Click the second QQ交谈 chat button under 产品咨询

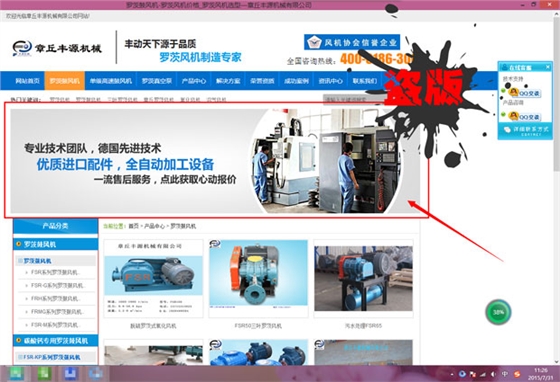(x=524, y=116)
